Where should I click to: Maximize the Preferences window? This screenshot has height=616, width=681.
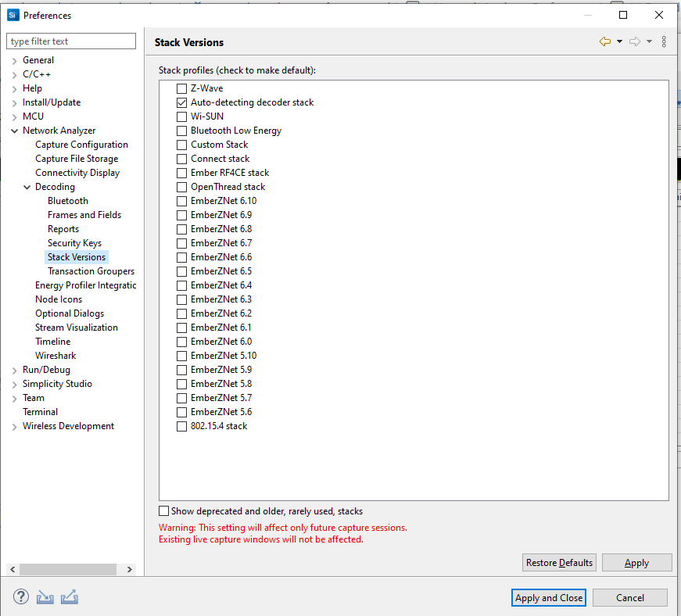(623, 15)
